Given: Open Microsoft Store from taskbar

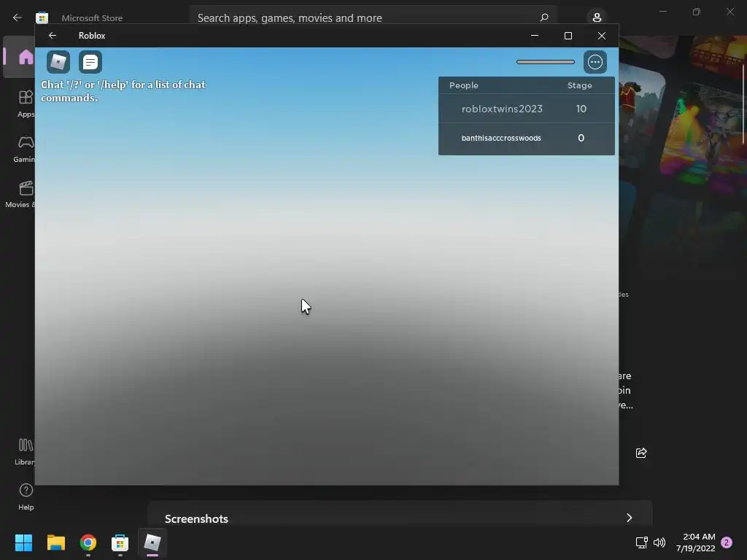Looking at the screenshot, I should pos(120,542).
